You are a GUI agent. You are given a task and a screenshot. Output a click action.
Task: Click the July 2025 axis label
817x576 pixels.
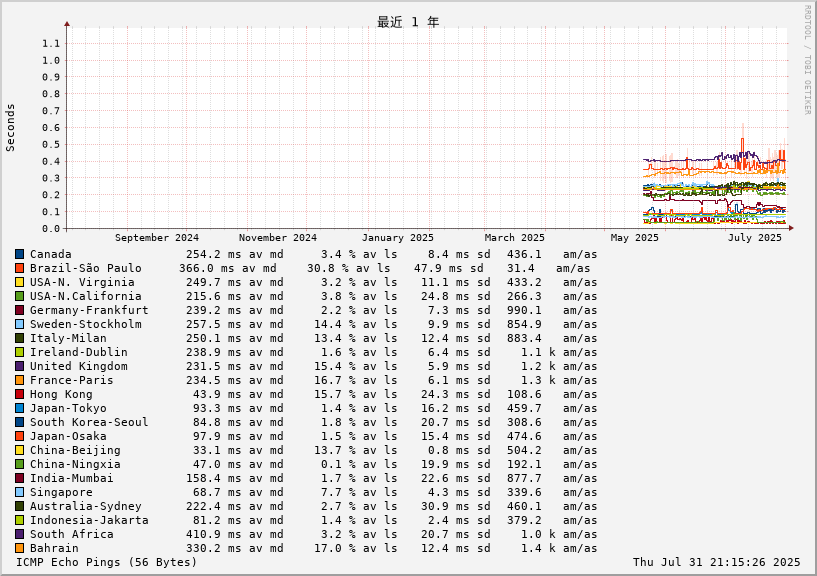pyautogui.click(x=755, y=238)
